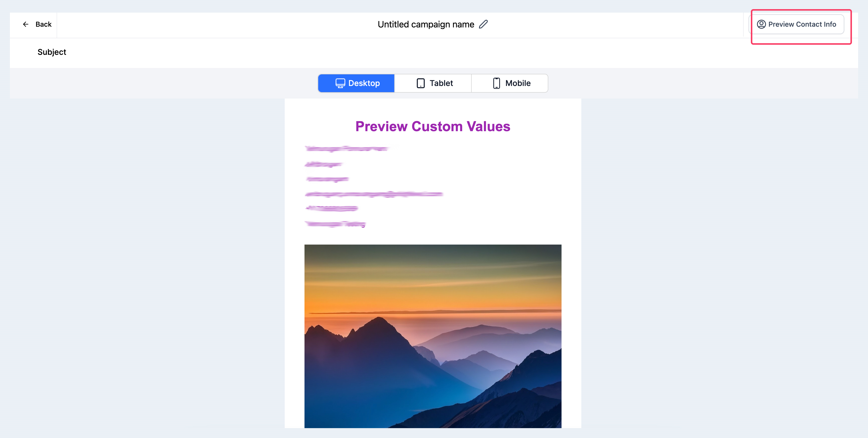Click the desktop monitor icon
Image resolution: width=868 pixels, height=438 pixels.
(x=340, y=83)
